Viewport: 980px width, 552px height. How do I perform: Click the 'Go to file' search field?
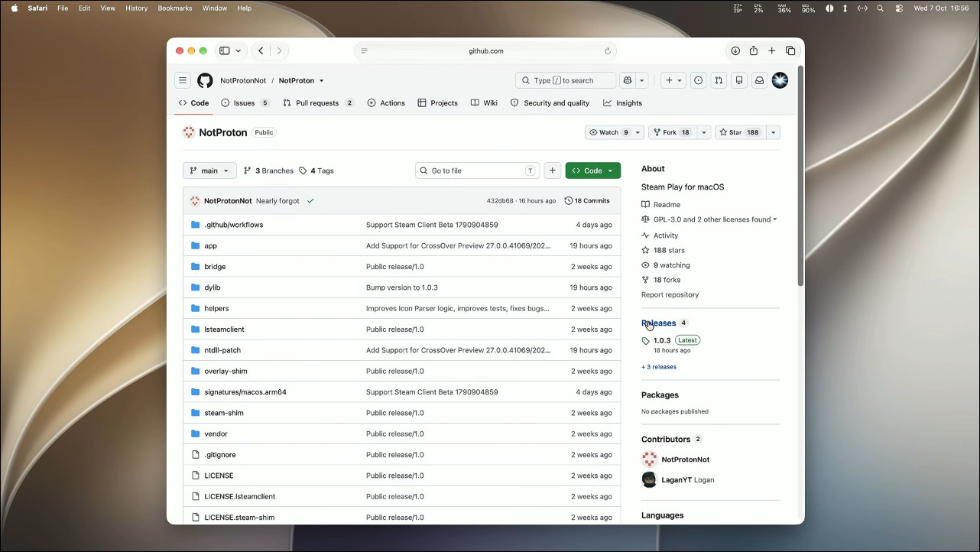(x=477, y=170)
